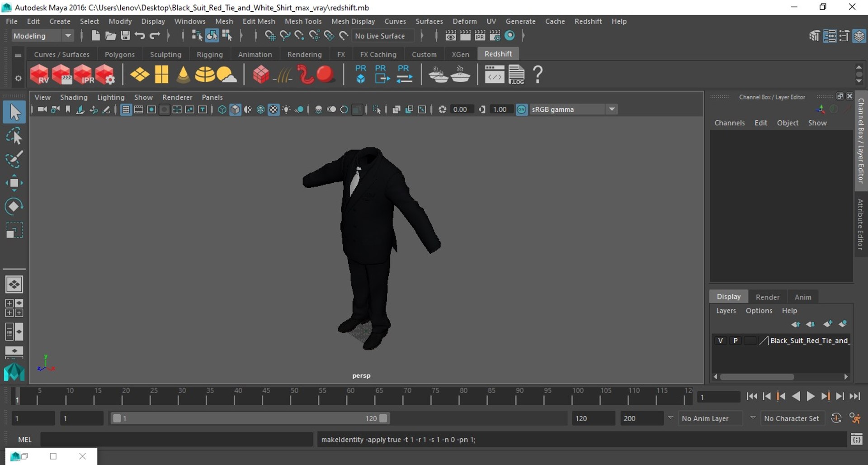Save scene floppy disk icon
This screenshot has width=868, height=465.
(x=125, y=36)
